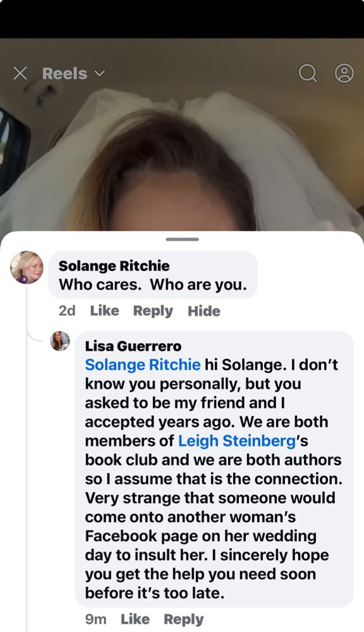Hide Solange Ritchie's comment
The height and width of the screenshot is (632, 364).
click(204, 311)
